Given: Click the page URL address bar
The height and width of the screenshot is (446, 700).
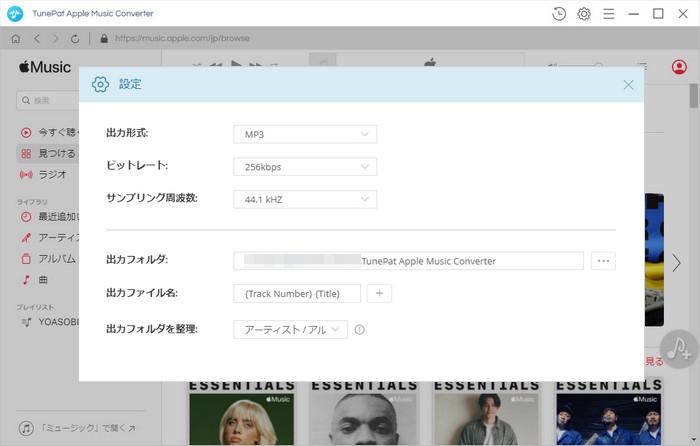Looking at the screenshot, I should point(182,38).
